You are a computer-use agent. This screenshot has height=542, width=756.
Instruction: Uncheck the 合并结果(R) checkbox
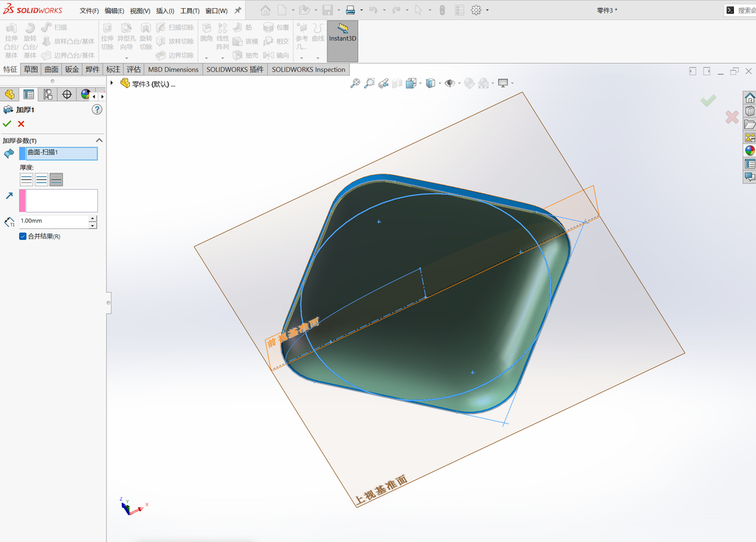click(x=23, y=236)
